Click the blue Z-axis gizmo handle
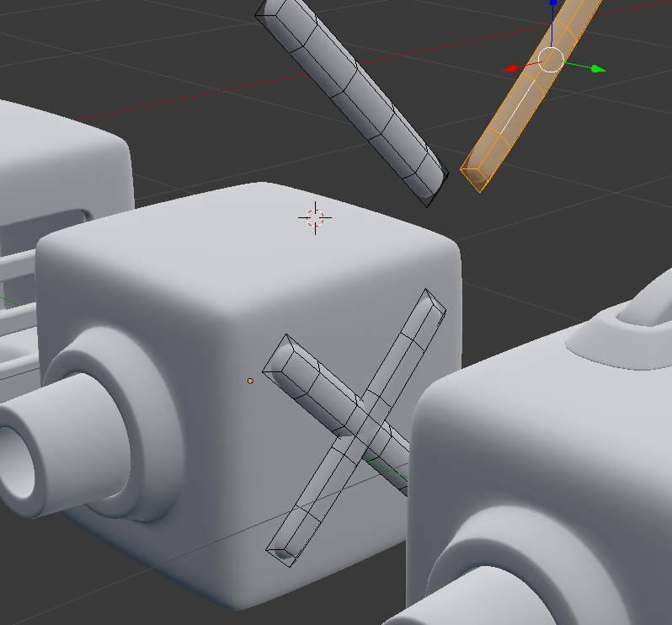This screenshot has height=625, width=672. click(553, 3)
